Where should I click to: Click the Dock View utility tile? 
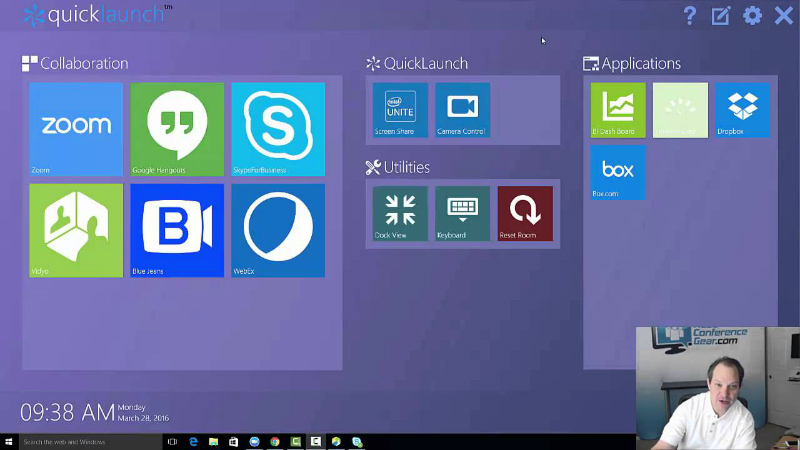[x=400, y=212]
